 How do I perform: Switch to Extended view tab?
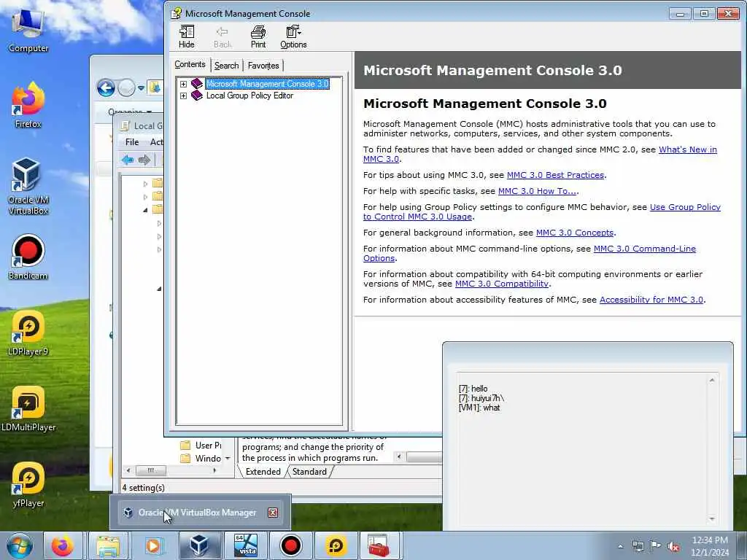(x=263, y=472)
